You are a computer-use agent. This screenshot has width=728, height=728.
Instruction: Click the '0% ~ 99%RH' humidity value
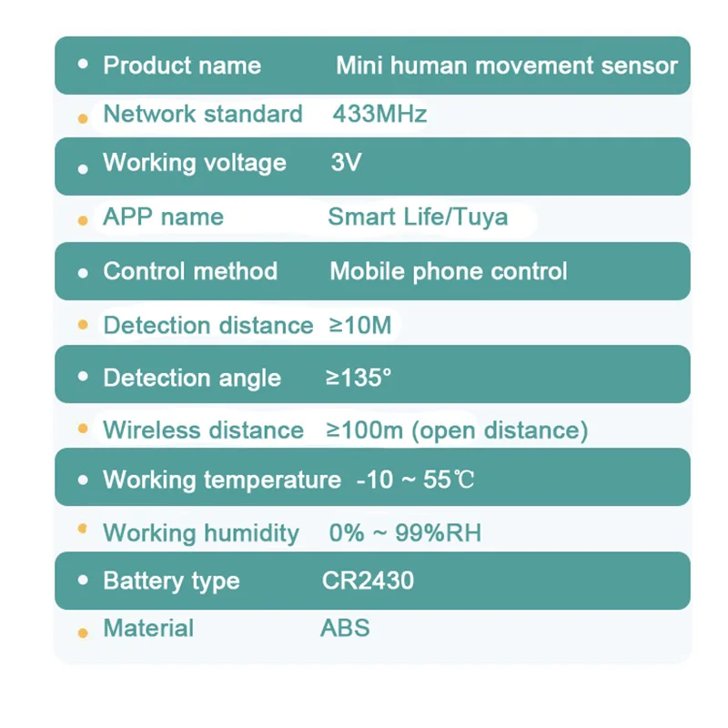click(x=405, y=533)
